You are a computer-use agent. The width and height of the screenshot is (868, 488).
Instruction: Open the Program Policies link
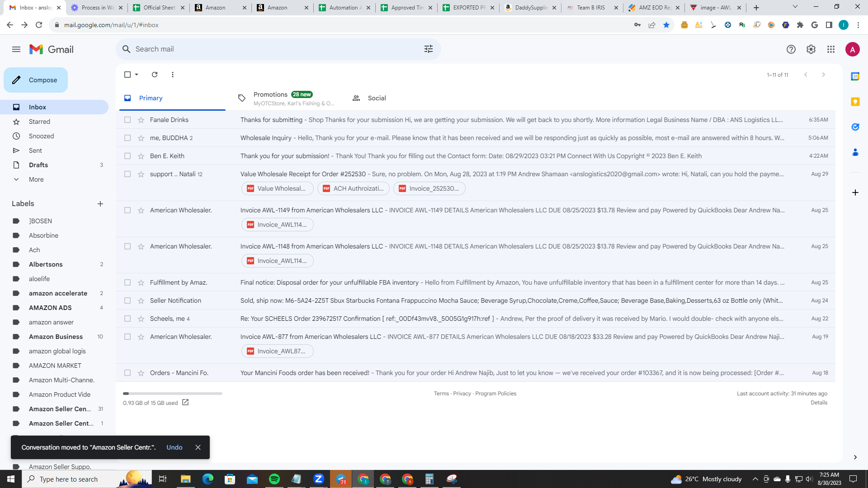(x=495, y=394)
